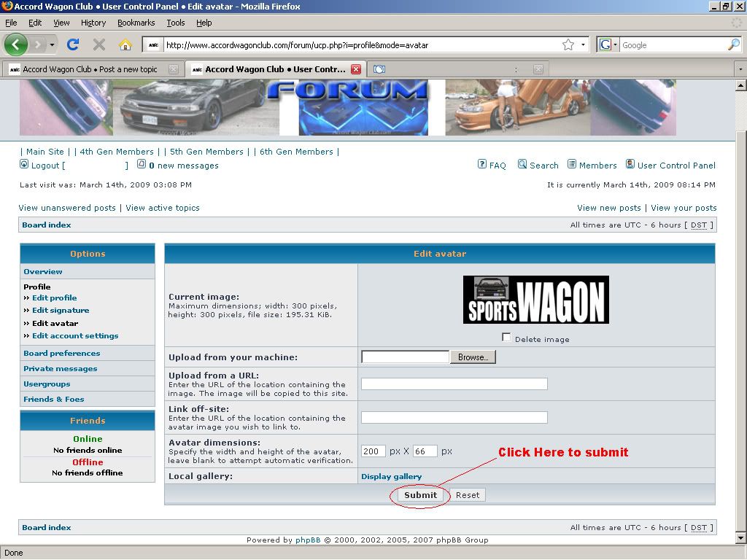The height and width of the screenshot is (560, 747).
Task: Open the 4th Gen Members link
Action: pyautogui.click(x=117, y=152)
